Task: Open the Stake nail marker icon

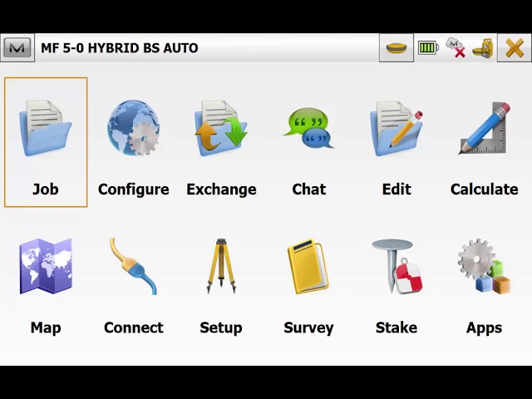Action: coord(397,267)
